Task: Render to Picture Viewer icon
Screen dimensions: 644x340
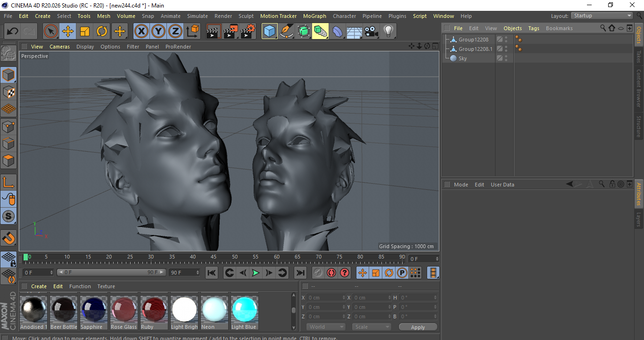Action: [x=231, y=32]
